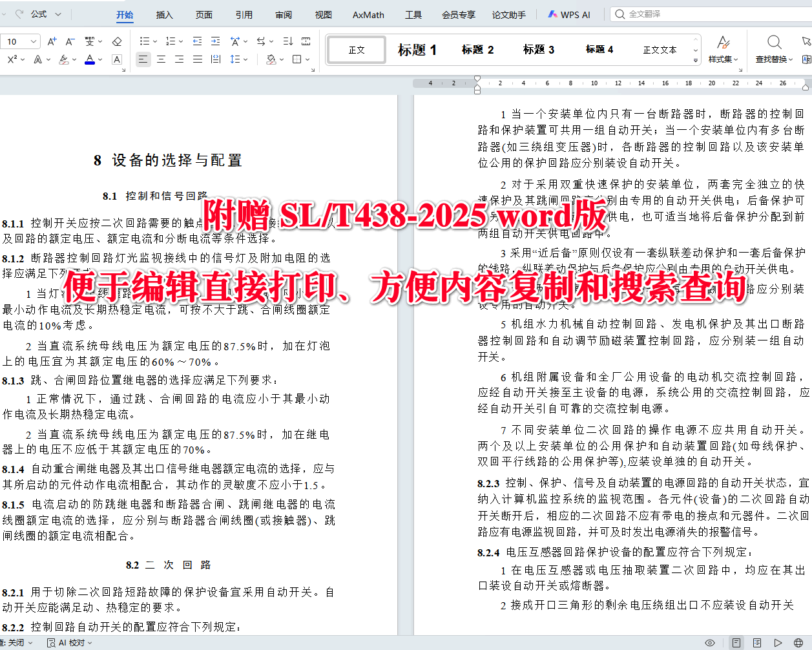Click the sort icon
This screenshot has width=812, height=650.
pos(288,41)
